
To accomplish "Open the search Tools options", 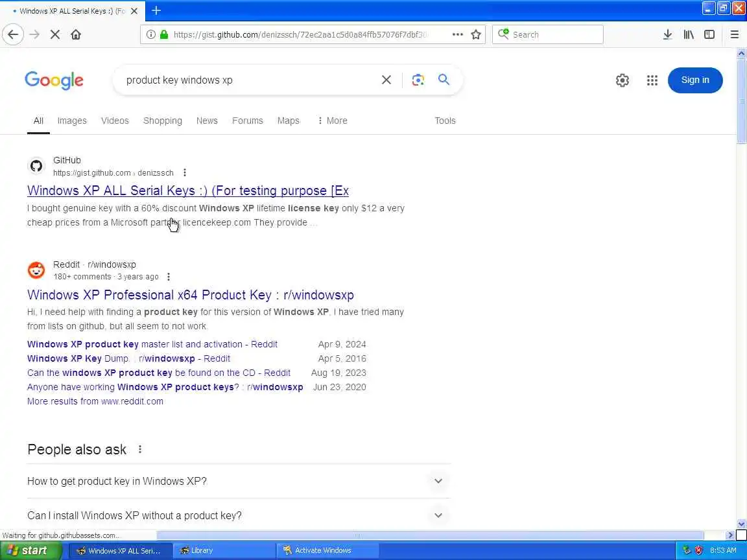I will (x=445, y=121).
